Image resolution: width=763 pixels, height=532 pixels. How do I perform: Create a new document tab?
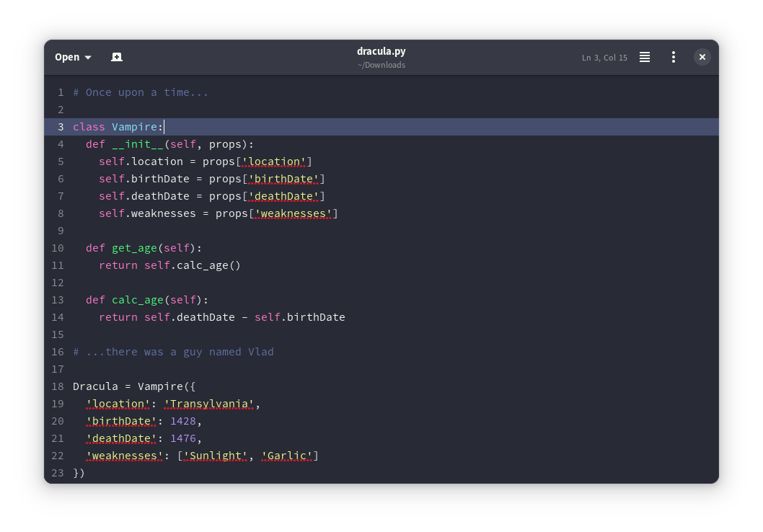pos(117,57)
